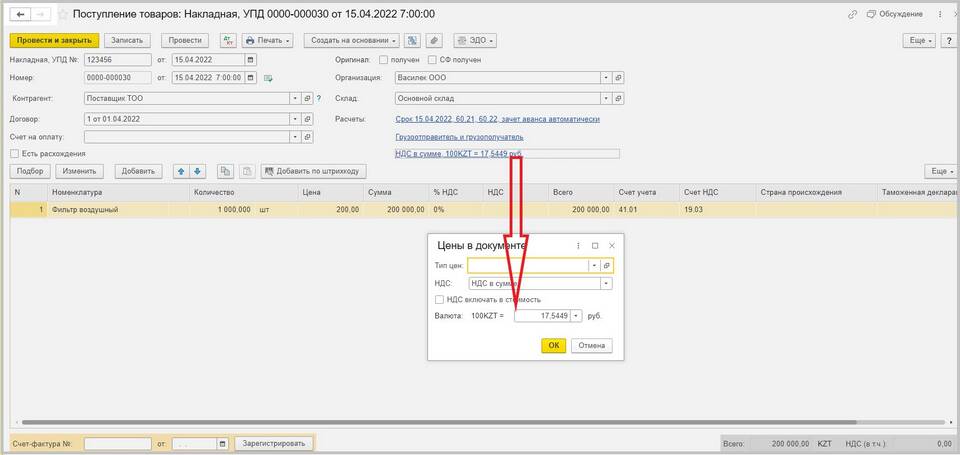Open Организация Василек ООО card icon
960x455 pixels.
click(x=618, y=78)
